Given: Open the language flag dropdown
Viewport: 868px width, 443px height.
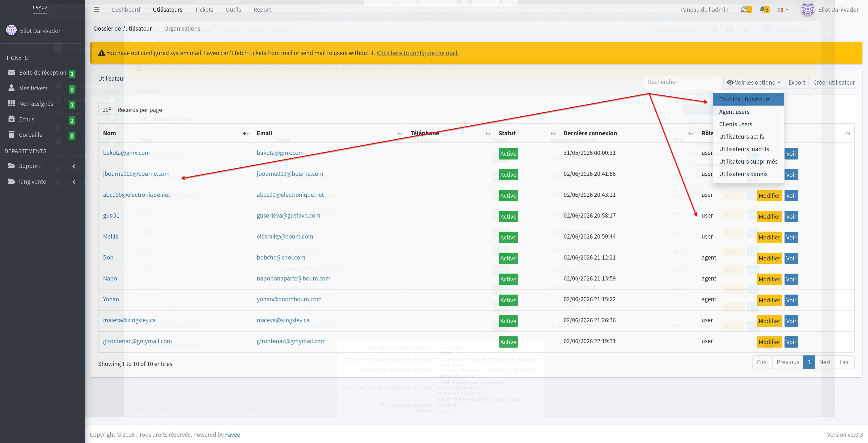Looking at the screenshot, I should (x=783, y=10).
